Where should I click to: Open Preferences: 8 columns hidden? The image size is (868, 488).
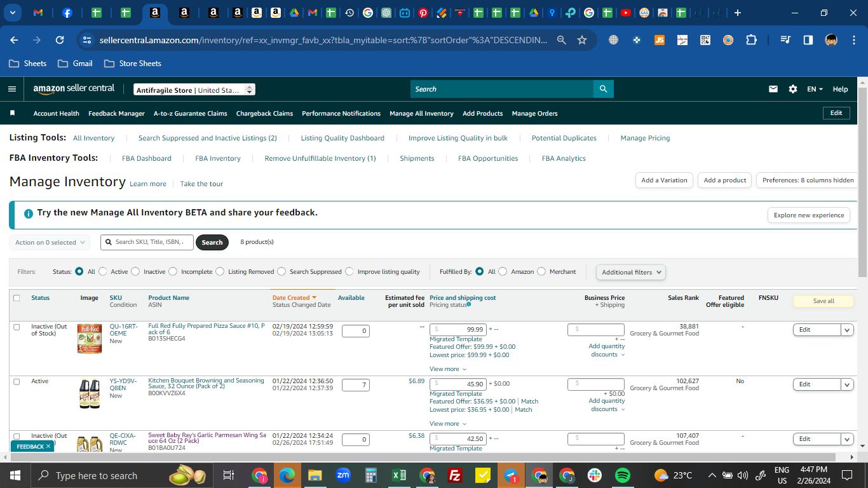coord(808,180)
